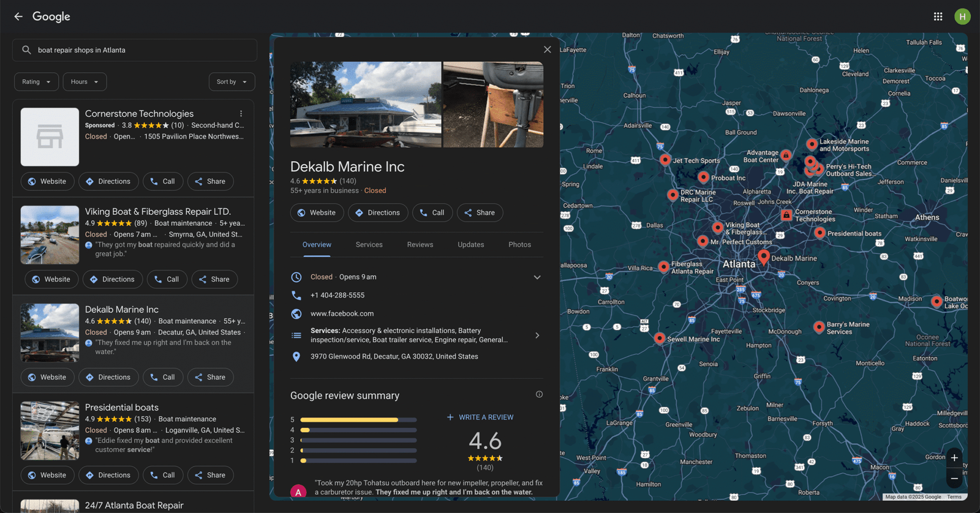Go back with the left arrow icon

click(18, 17)
